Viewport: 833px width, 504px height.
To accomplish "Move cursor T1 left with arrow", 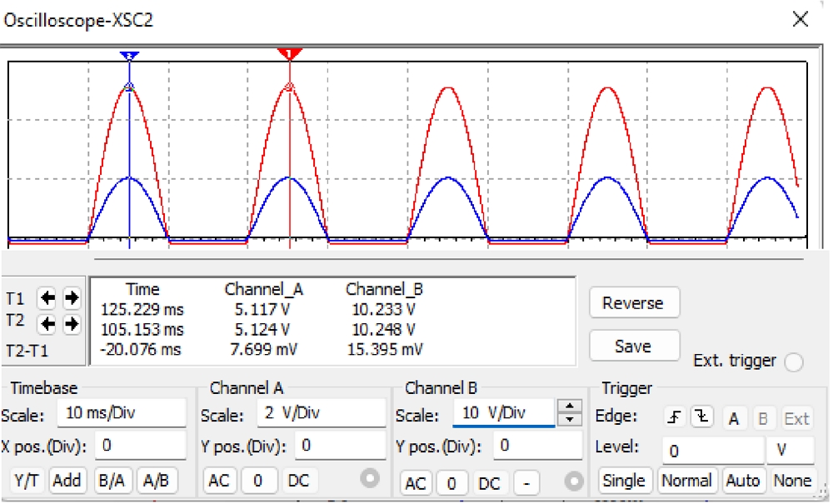I will tap(48, 297).
